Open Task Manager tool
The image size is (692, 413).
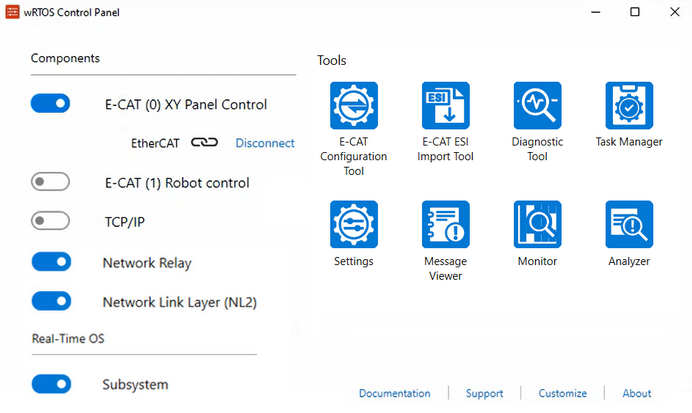tap(629, 105)
